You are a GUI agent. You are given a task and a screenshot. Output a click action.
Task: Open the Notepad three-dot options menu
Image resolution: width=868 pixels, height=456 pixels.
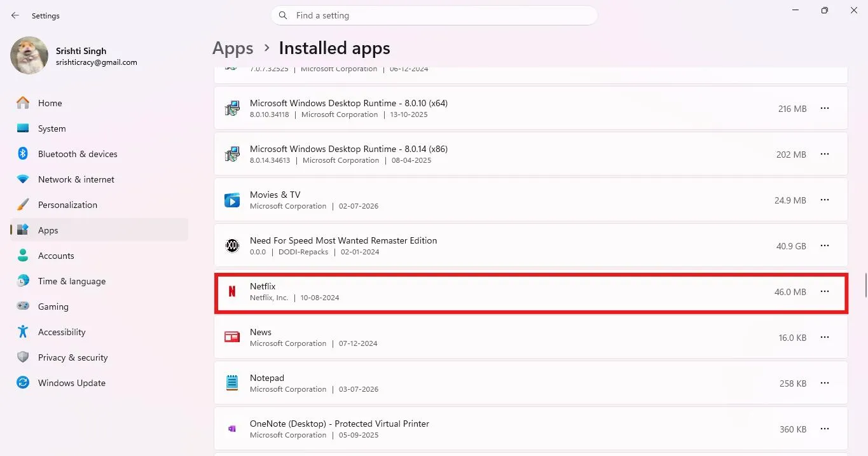(x=825, y=383)
